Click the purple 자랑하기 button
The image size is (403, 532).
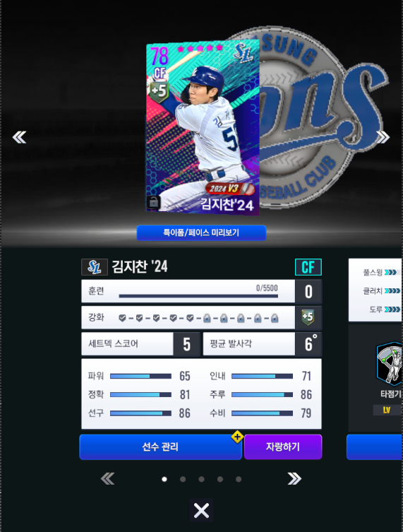coord(283,447)
